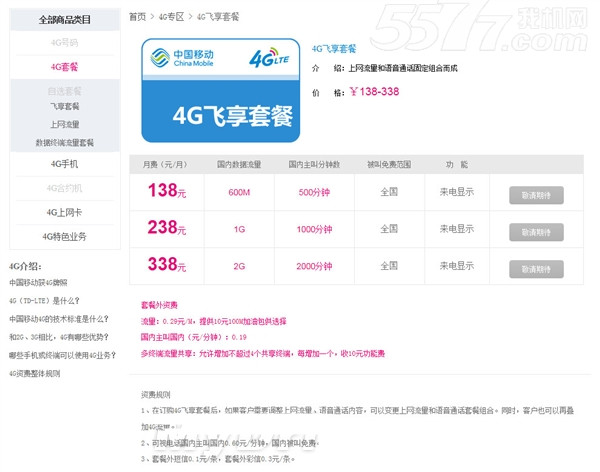600x472 pixels.
Task: Click 被叫免费范围 column header
Action: (389, 165)
